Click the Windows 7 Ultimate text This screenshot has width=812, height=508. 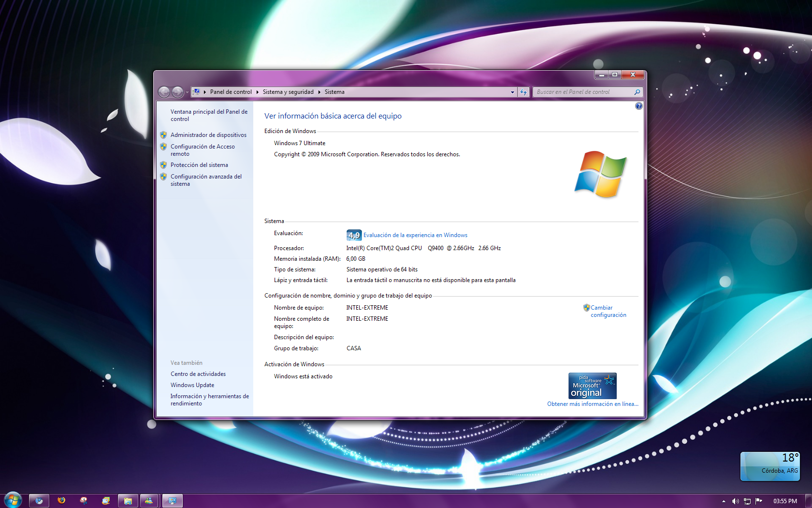(x=300, y=143)
